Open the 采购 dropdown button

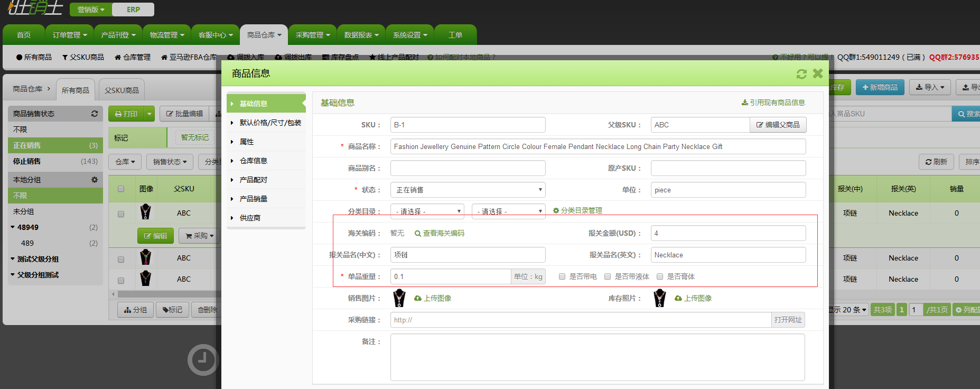point(200,236)
